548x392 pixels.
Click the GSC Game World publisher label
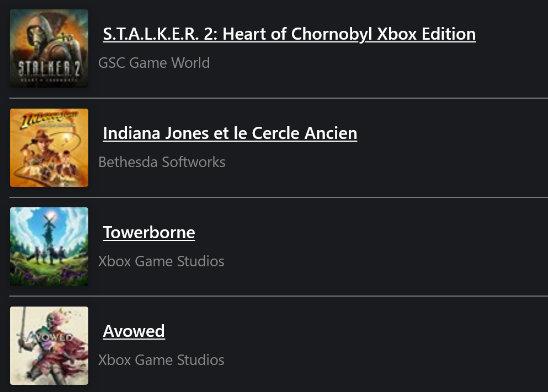pos(154,63)
